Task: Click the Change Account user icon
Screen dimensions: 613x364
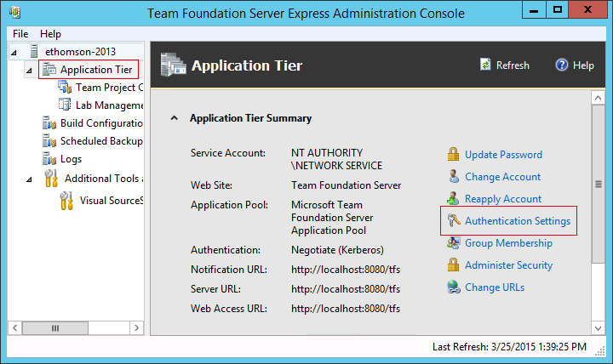Action: (454, 177)
